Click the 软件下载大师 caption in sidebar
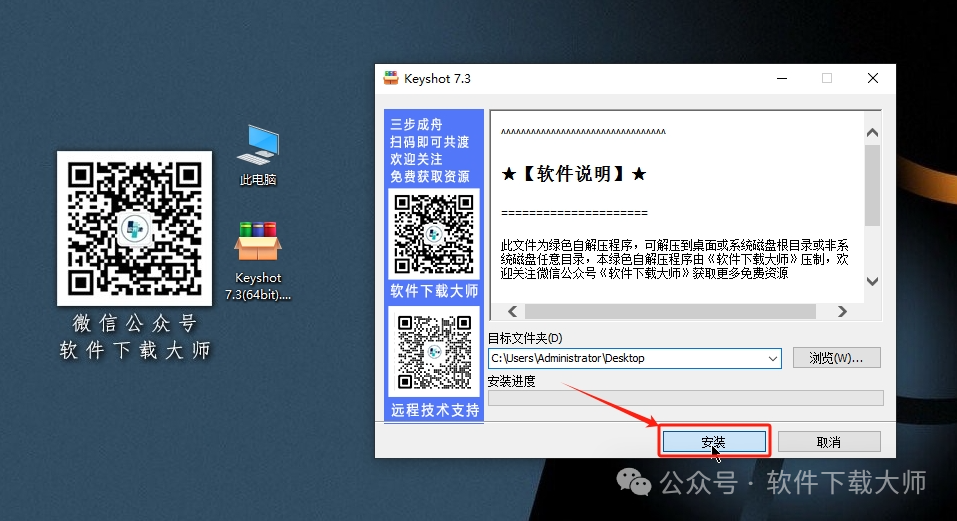Viewport: 957px width, 521px height. (434, 291)
